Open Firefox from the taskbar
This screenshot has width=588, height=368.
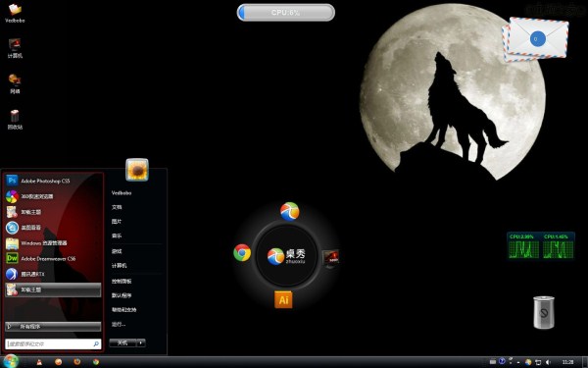pyautogui.click(x=77, y=362)
